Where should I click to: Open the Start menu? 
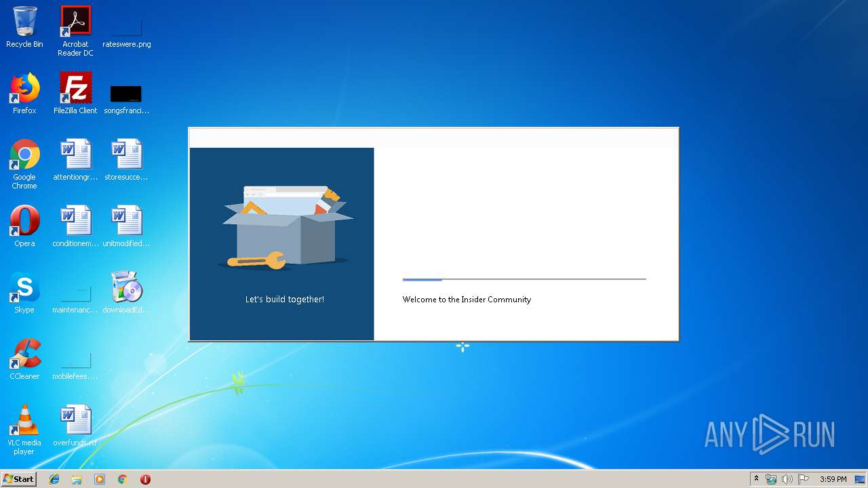(x=19, y=479)
